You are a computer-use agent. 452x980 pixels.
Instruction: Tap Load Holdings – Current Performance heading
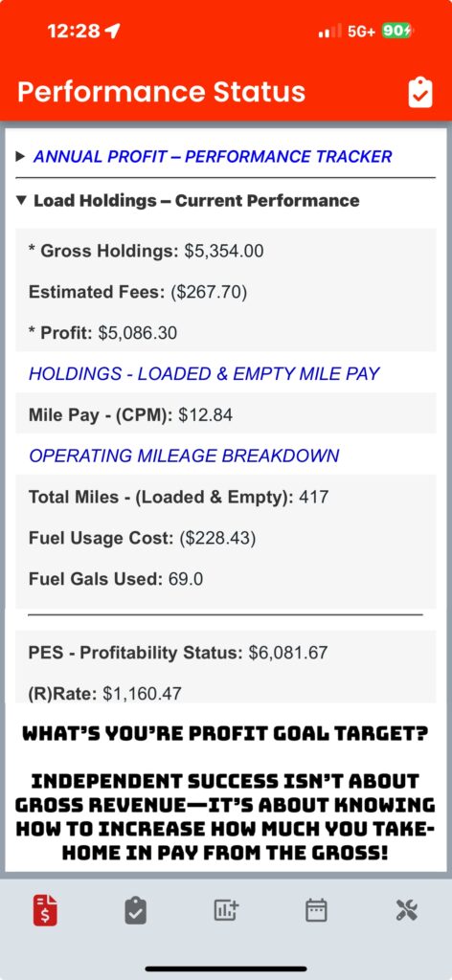pyautogui.click(x=196, y=201)
